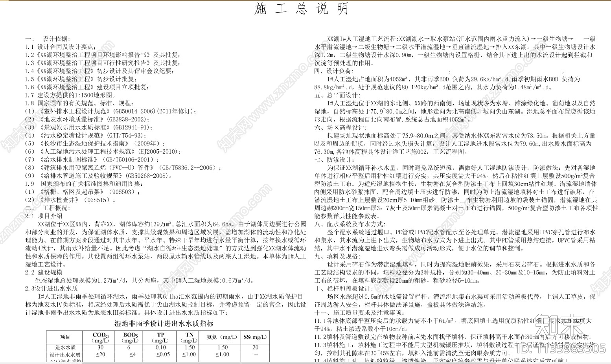Select heading '二、 工程概况:'
The width and height of the screenshot is (611, 364).
coord(48,208)
